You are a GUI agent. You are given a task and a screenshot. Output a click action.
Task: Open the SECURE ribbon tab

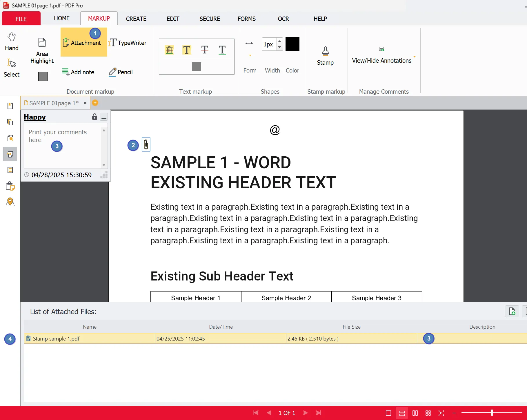(x=210, y=19)
